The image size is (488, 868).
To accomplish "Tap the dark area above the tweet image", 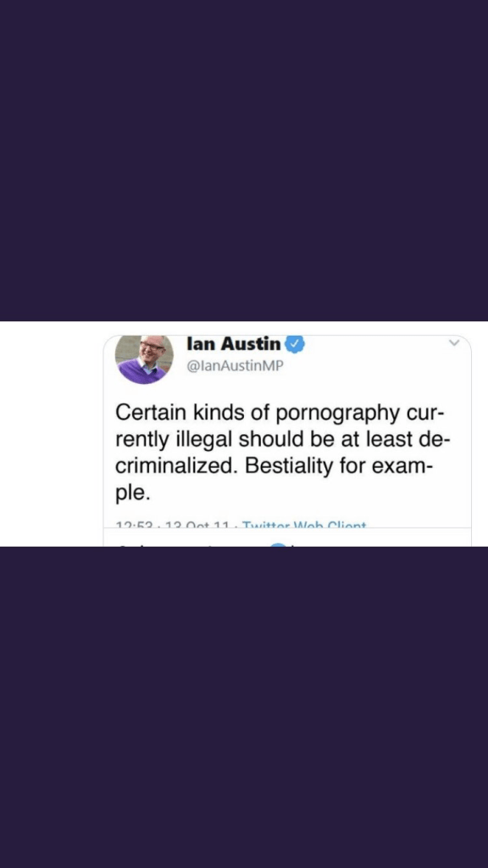I will [x=244, y=160].
